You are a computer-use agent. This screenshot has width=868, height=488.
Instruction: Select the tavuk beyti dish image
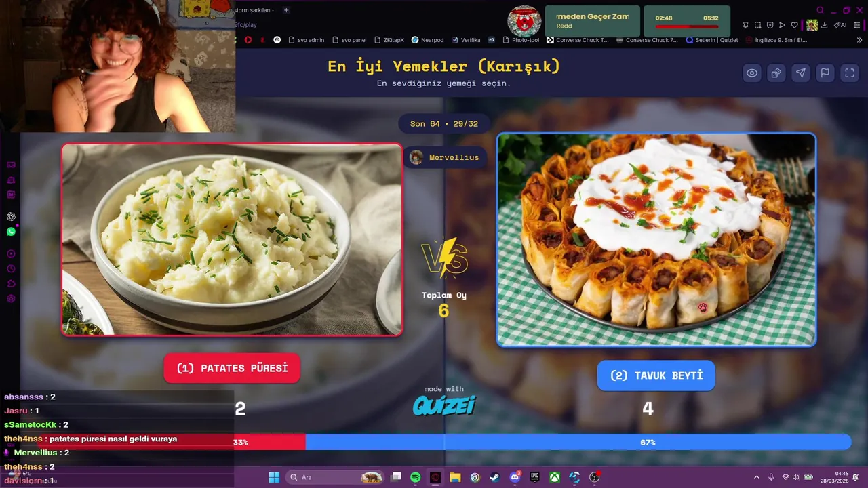(656, 239)
